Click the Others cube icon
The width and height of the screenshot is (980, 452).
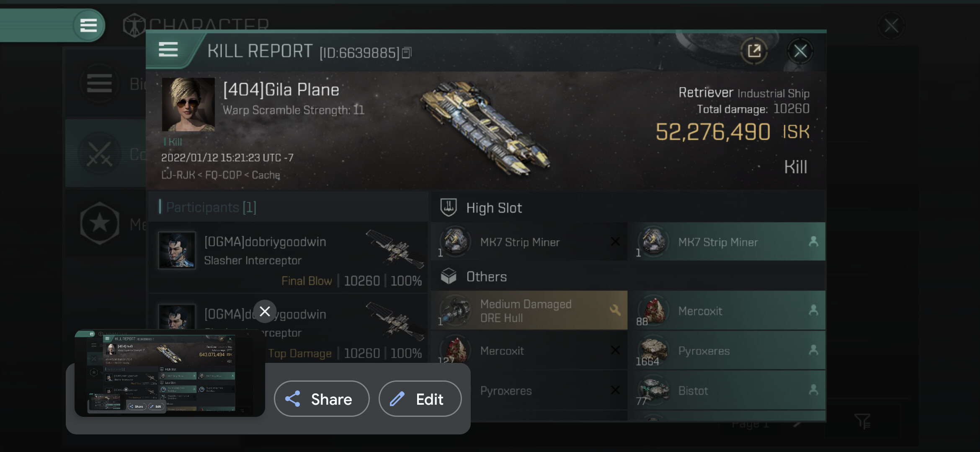449,276
